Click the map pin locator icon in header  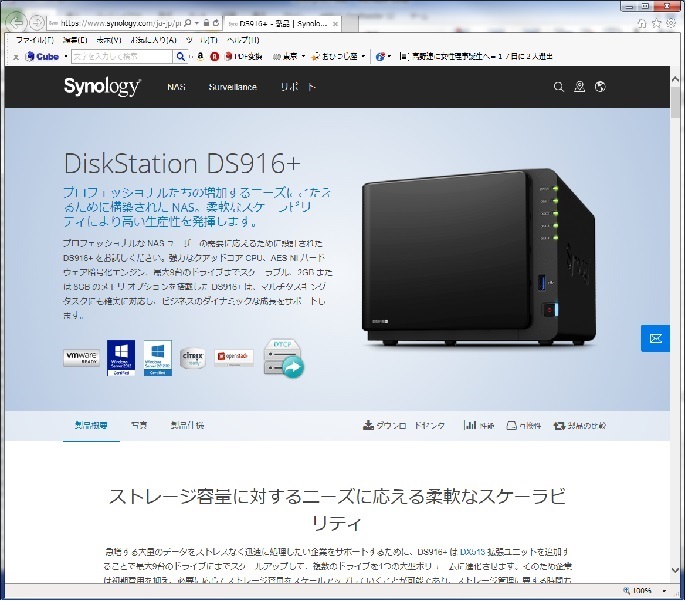pos(579,87)
